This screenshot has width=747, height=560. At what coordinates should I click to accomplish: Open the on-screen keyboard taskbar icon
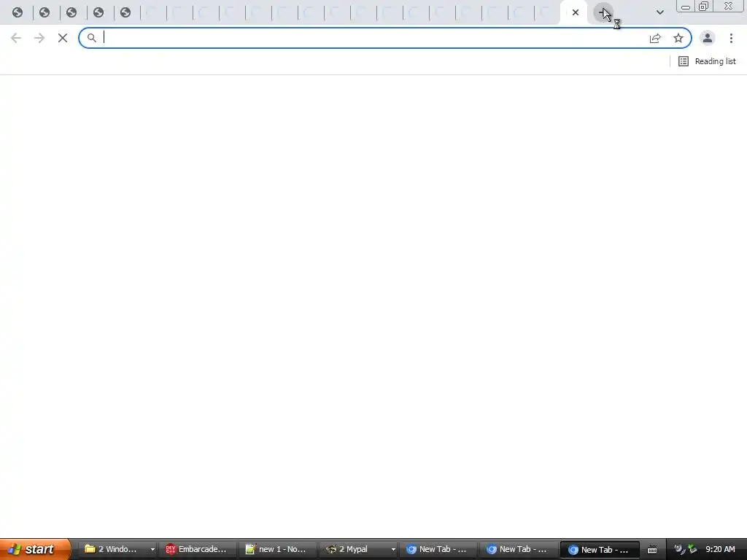click(651, 550)
